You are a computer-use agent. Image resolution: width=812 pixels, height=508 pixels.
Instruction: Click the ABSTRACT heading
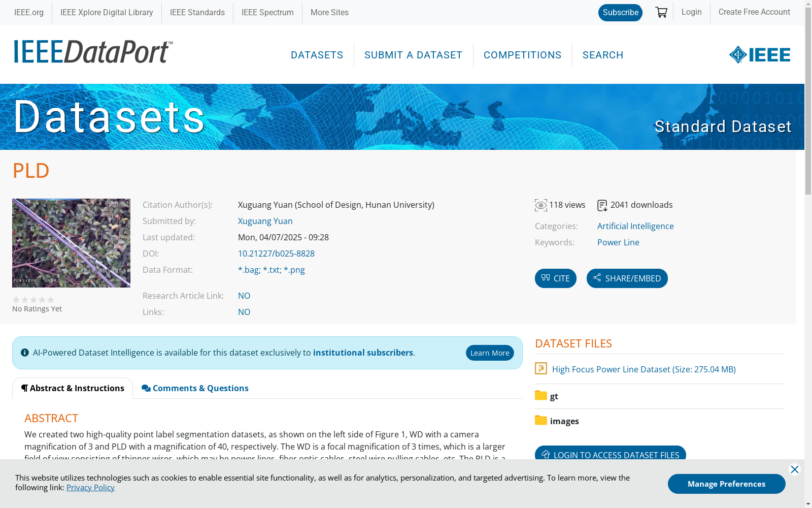point(51,418)
